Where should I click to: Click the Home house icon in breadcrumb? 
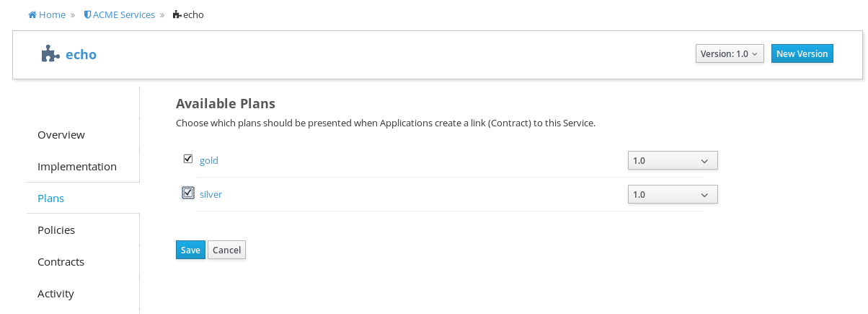32,14
